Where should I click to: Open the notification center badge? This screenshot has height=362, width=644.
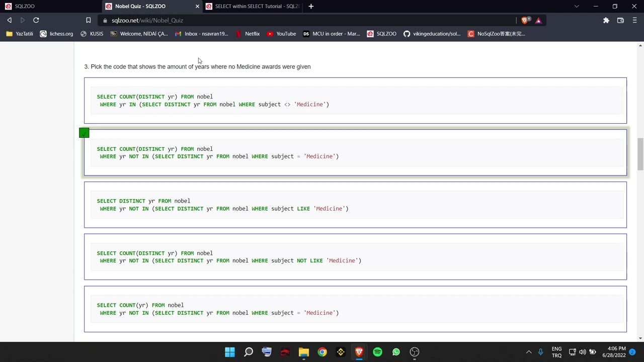coord(632,352)
